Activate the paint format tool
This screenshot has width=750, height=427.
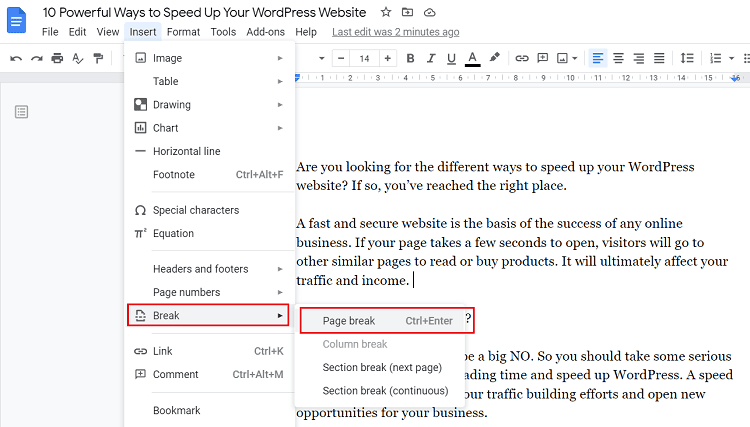coord(98,58)
